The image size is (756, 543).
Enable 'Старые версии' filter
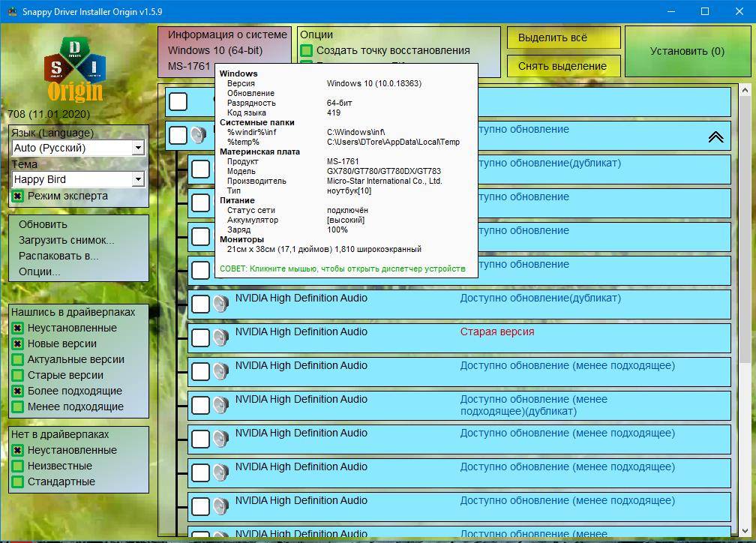17,375
